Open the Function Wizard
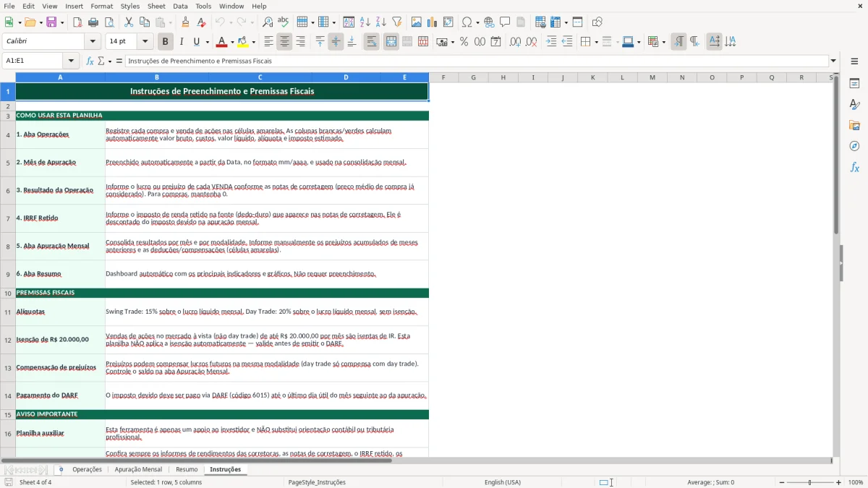The image size is (868, 488). (x=90, y=61)
